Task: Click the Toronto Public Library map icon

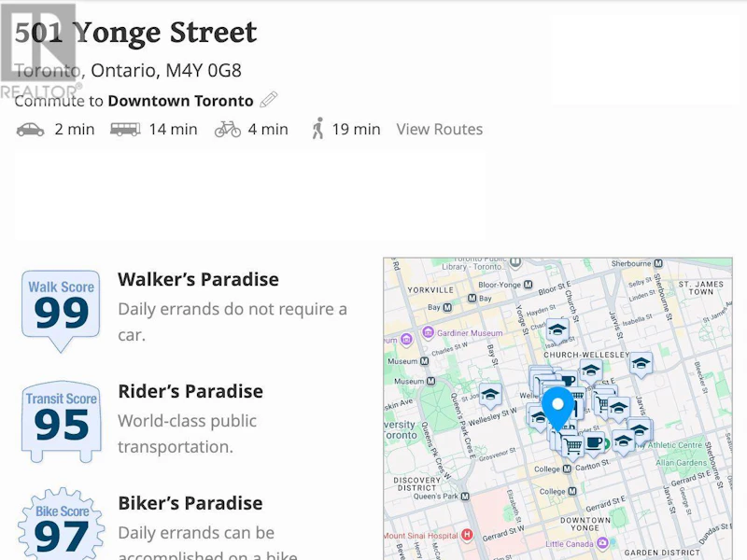Action: (x=515, y=262)
